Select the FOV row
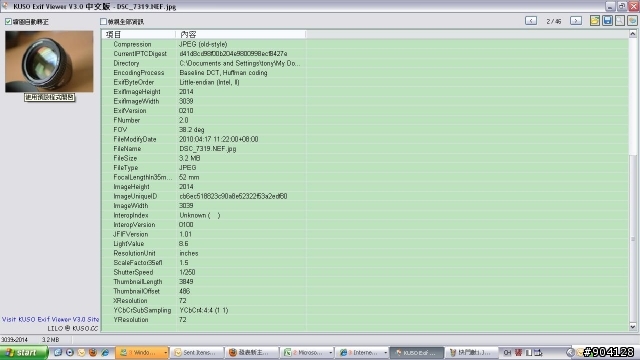The image size is (640, 360). (365, 129)
